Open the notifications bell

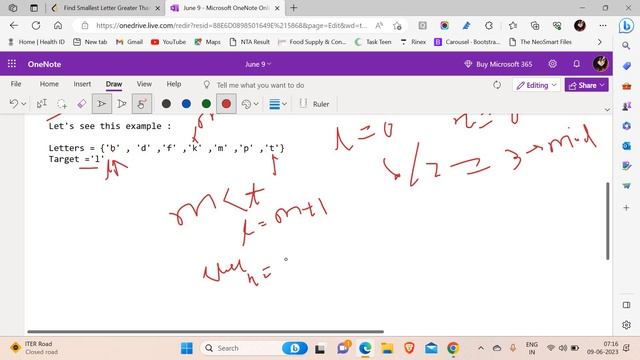pyautogui.click(x=576, y=64)
